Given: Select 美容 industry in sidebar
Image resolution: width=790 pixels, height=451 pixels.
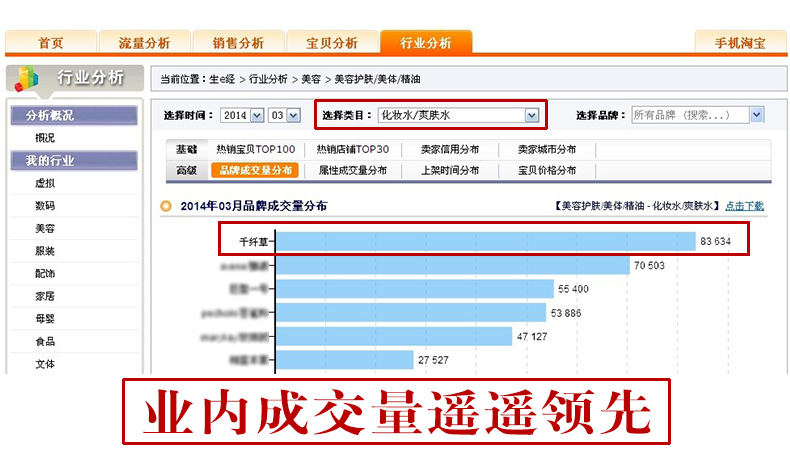Looking at the screenshot, I should (45, 228).
